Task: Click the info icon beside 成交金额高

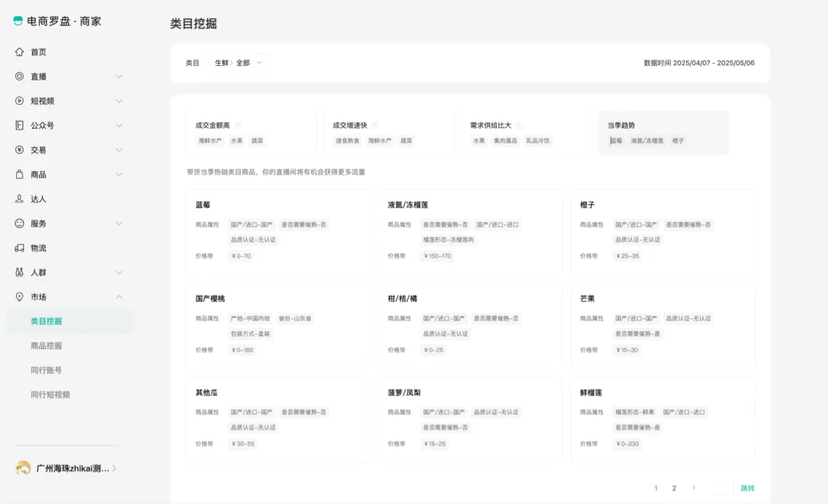Action: tap(238, 125)
